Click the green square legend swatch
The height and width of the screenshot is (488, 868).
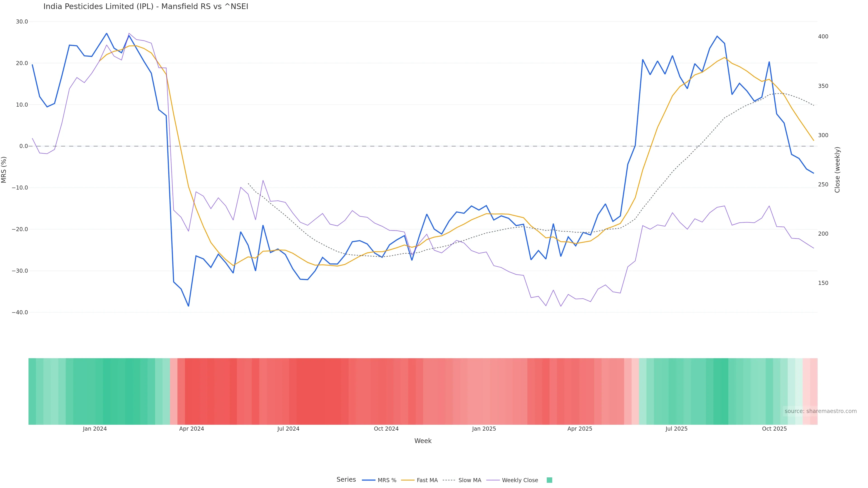click(549, 480)
